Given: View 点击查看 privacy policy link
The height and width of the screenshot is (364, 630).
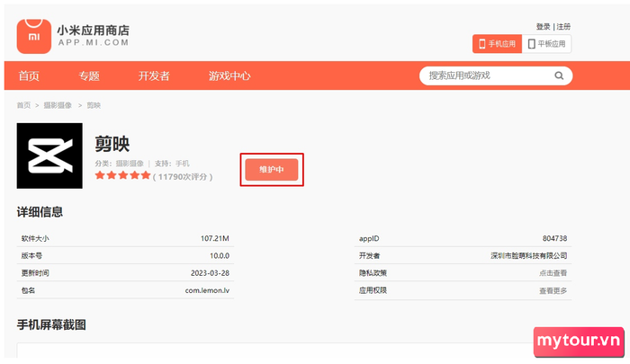Looking at the screenshot, I should pos(553,273).
